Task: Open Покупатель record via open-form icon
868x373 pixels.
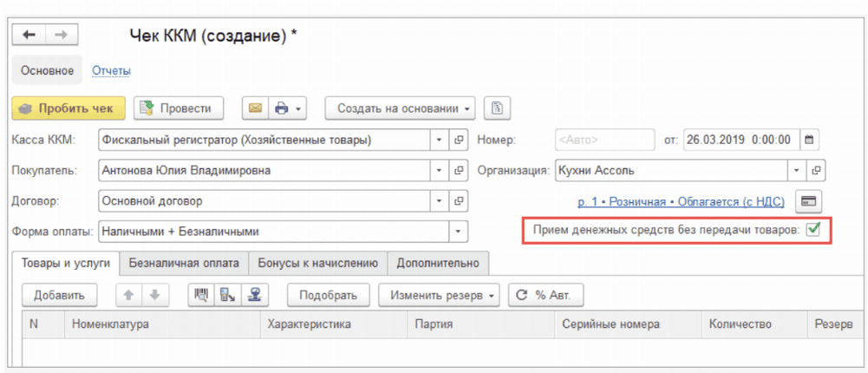Action: [458, 170]
